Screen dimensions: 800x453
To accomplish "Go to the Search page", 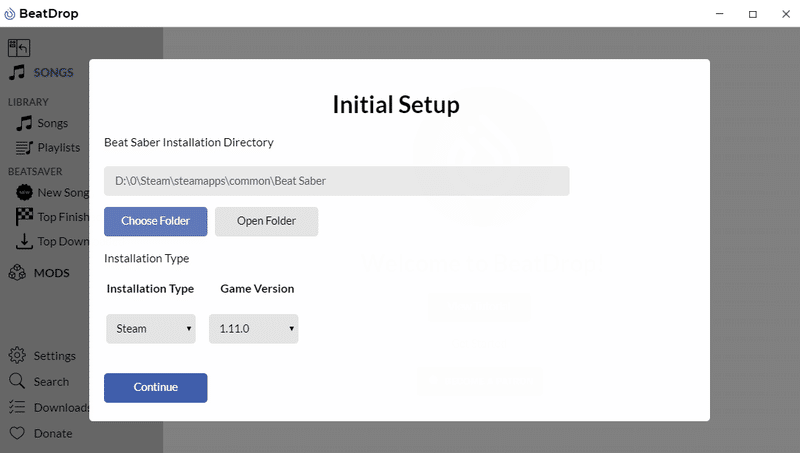I will [x=51, y=382].
